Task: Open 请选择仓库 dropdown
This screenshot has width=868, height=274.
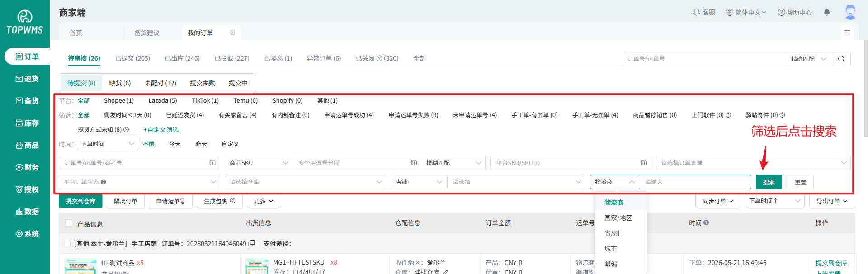Action: tap(305, 182)
